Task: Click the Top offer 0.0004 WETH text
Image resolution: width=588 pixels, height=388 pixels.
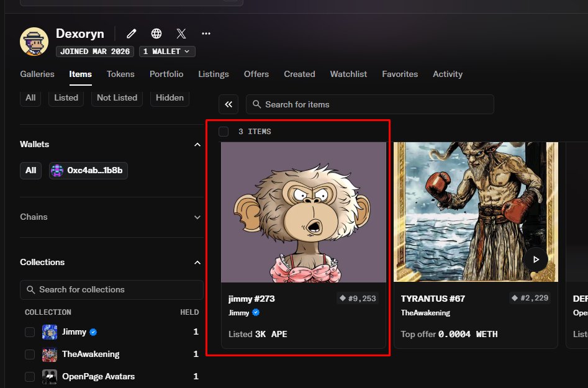Action: tap(450, 334)
